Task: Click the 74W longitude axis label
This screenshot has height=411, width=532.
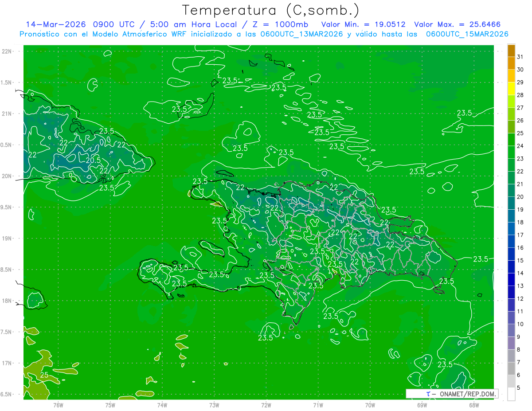Action: tap(162, 405)
